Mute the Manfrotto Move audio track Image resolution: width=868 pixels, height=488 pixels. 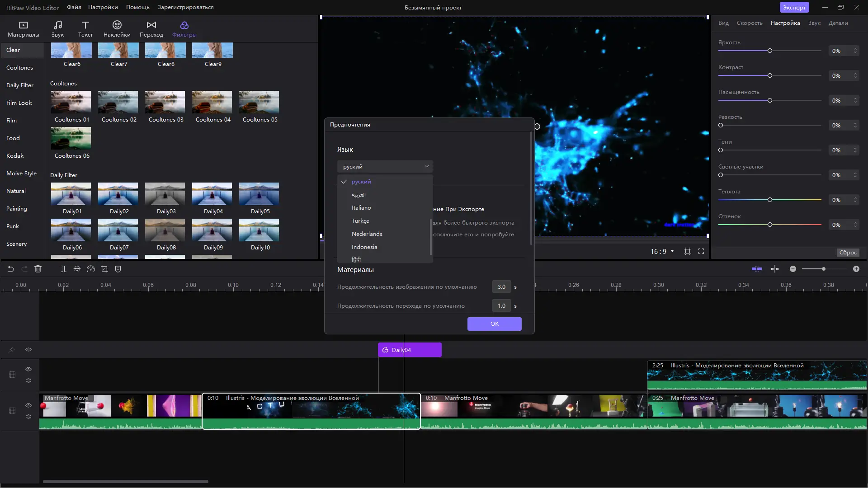click(28, 417)
